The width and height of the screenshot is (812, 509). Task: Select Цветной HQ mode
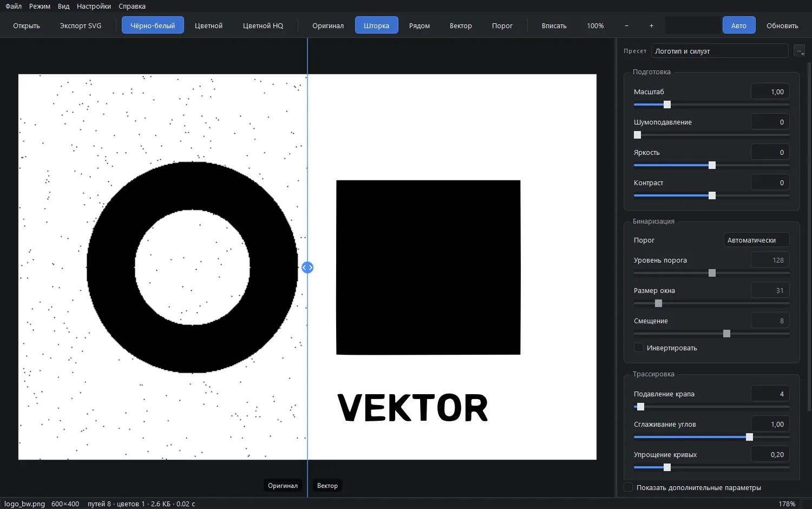(x=263, y=25)
